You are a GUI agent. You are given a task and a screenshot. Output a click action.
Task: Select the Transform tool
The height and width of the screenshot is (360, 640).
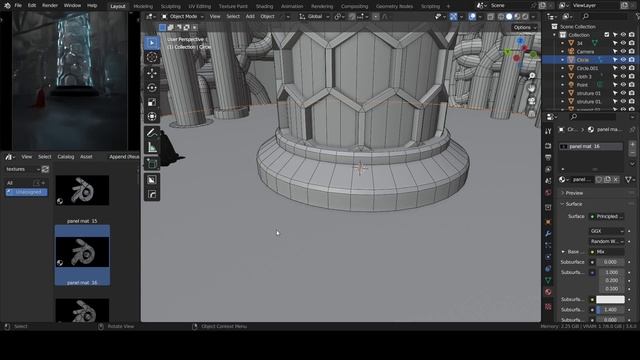152,117
